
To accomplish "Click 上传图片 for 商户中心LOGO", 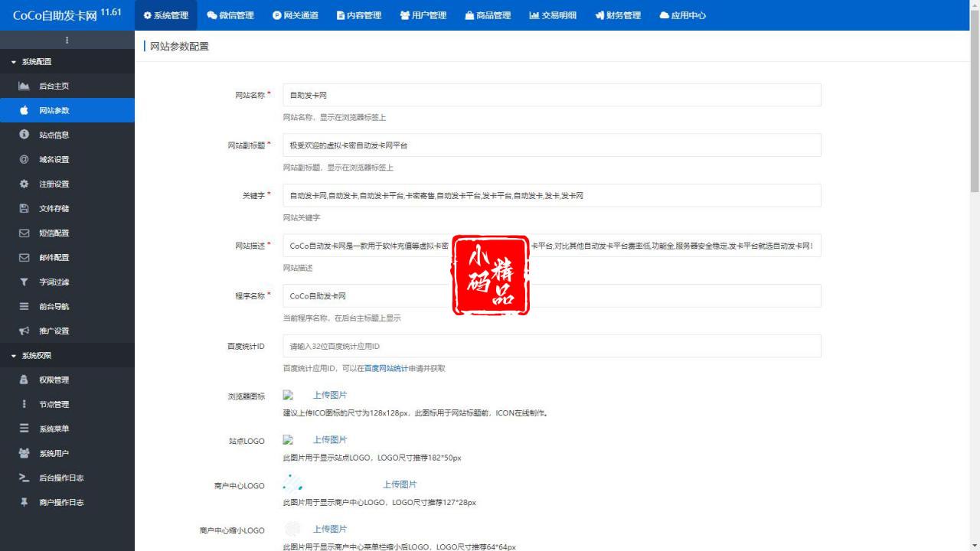I will click(400, 484).
